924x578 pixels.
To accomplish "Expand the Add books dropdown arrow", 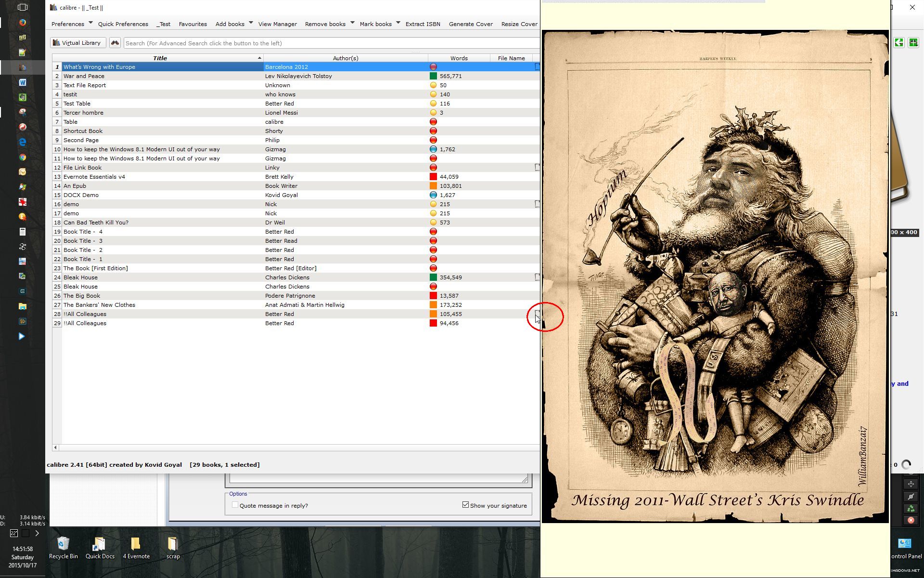I will 251,23.
